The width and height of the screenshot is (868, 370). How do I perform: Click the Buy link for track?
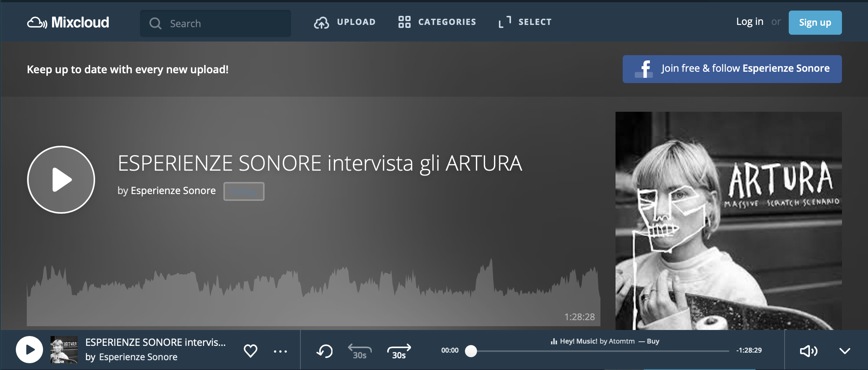click(x=653, y=341)
